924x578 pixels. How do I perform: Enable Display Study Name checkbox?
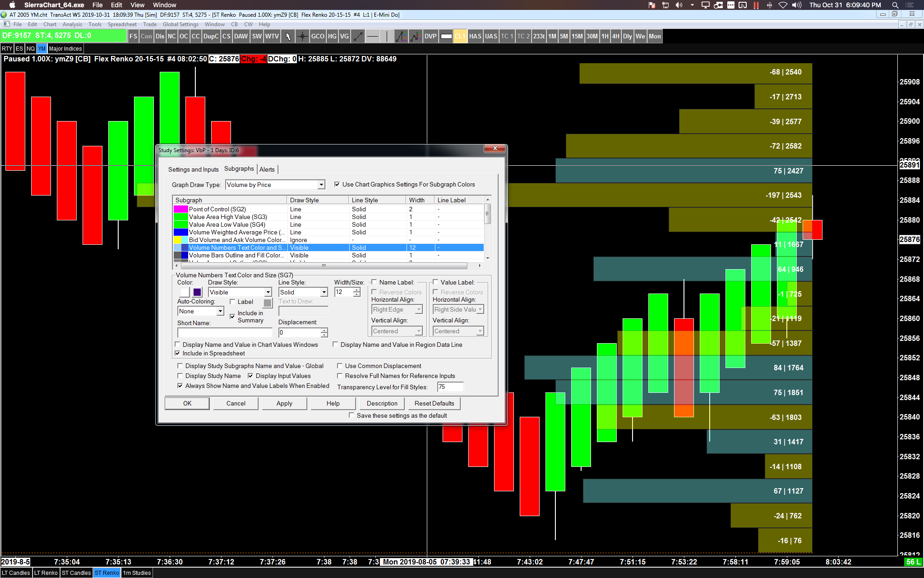tap(180, 376)
